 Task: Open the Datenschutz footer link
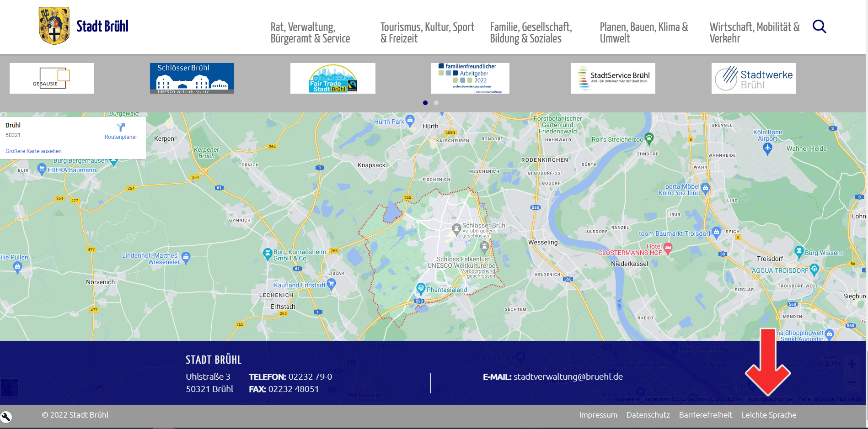(x=648, y=415)
